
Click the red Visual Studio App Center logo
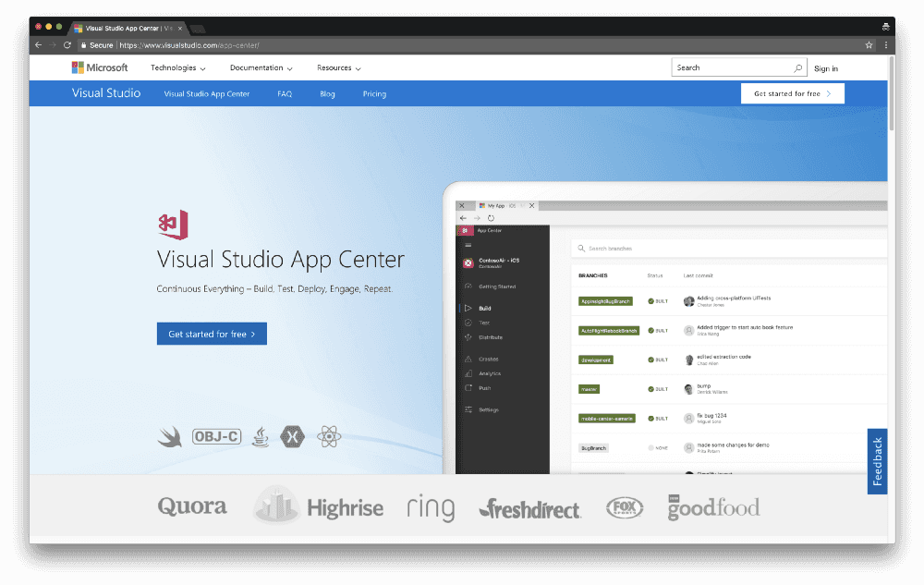pyautogui.click(x=174, y=225)
